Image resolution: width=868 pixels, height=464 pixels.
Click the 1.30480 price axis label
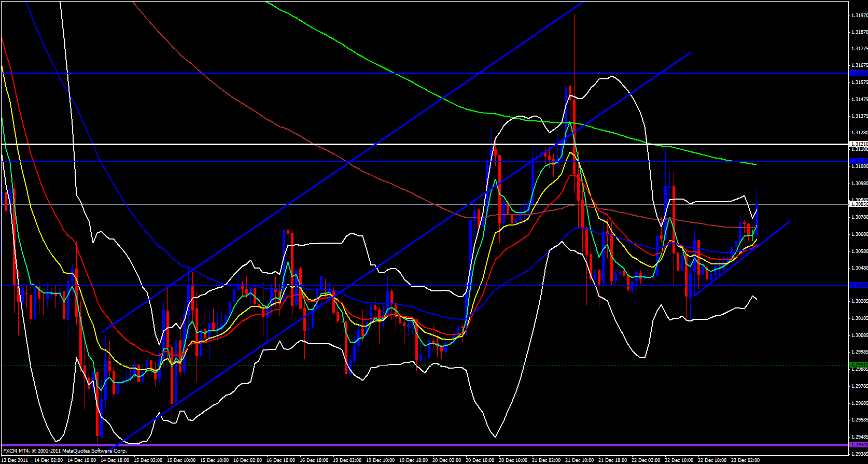click(x=860, y=268)
